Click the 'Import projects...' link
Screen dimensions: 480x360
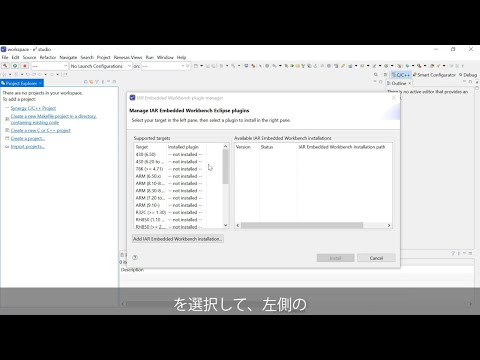point(28,146)
